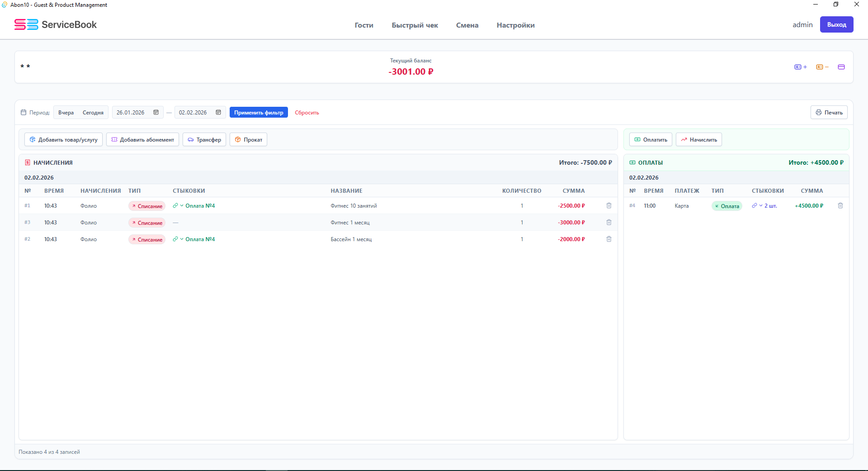868x471 pixels.
Task: Click the Карта payment type cell
Action: coord(681,205)
